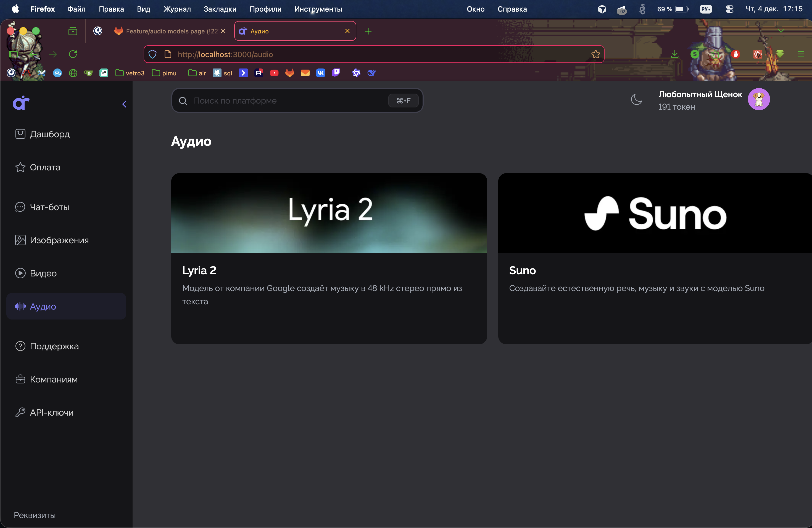Open a new tab with the plus button
The width and height of the screenshot is (812, 528).
pyautogui.click(x=368, y=31)
